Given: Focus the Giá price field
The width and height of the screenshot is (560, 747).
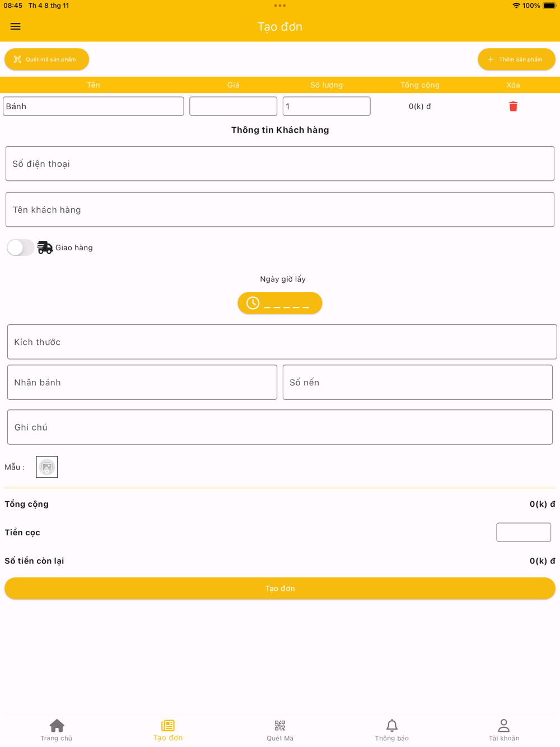Looking at the screenshot, I should coord(233,106).
